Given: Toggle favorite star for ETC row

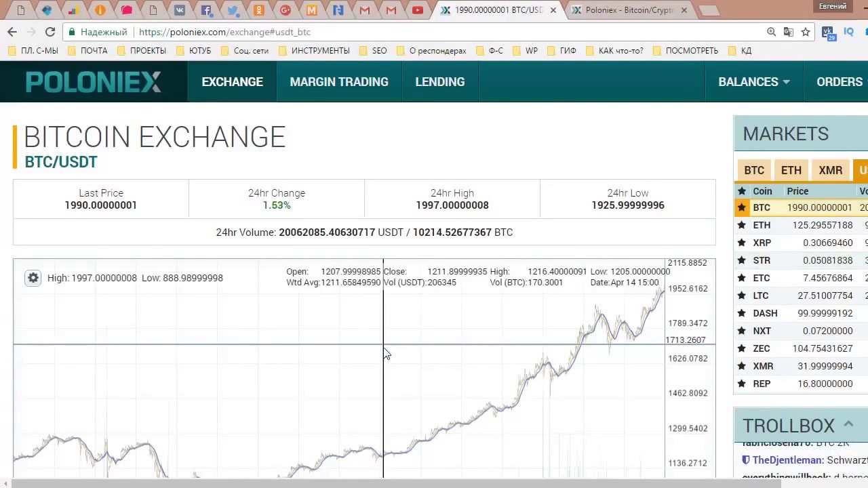Looking at the screenshot, I should coord(742,278).
